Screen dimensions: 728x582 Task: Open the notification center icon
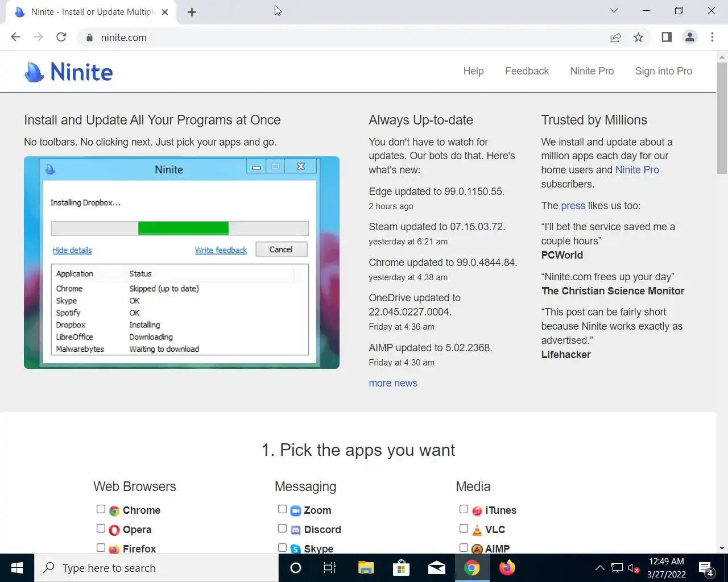706,568
